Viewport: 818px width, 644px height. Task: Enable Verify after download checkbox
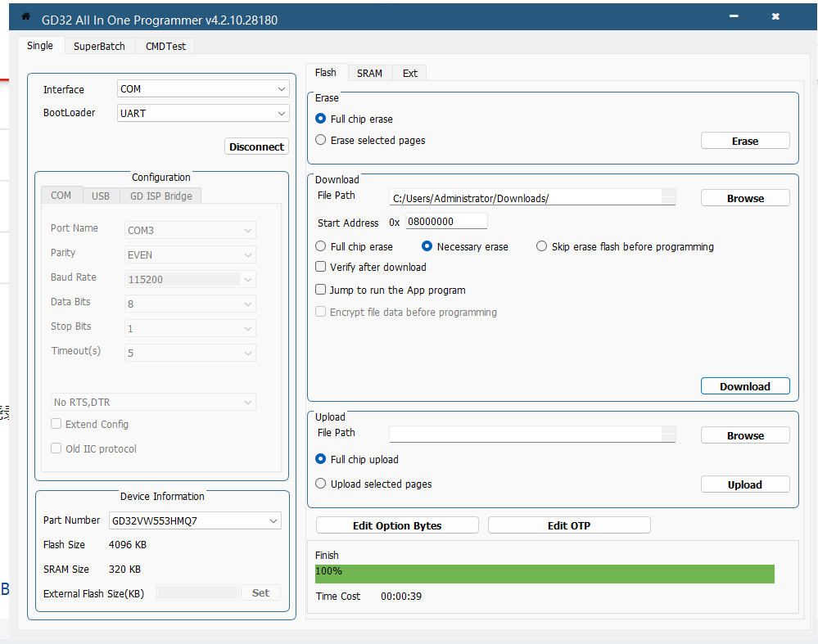coord(321,267)
